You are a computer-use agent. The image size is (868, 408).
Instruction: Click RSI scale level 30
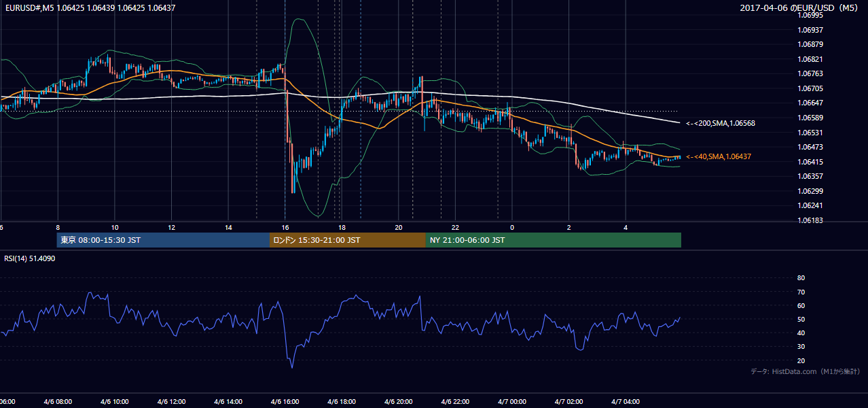click(801, 346)
